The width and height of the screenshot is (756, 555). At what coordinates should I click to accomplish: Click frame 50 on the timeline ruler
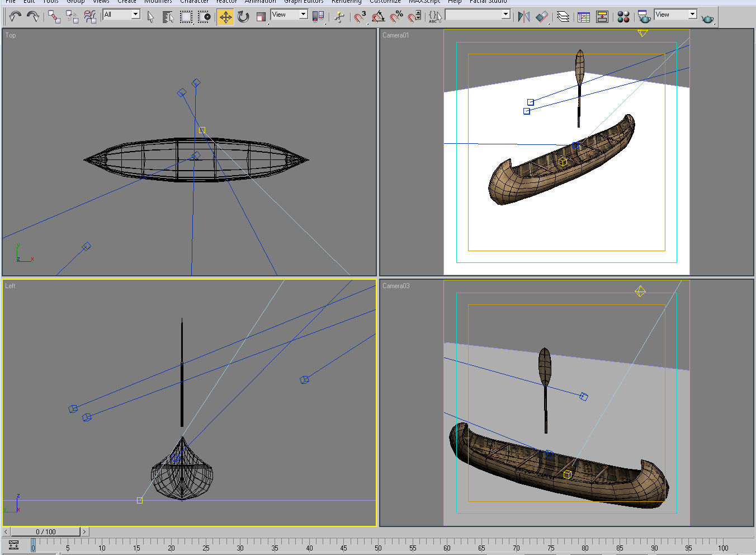[378, 547]
